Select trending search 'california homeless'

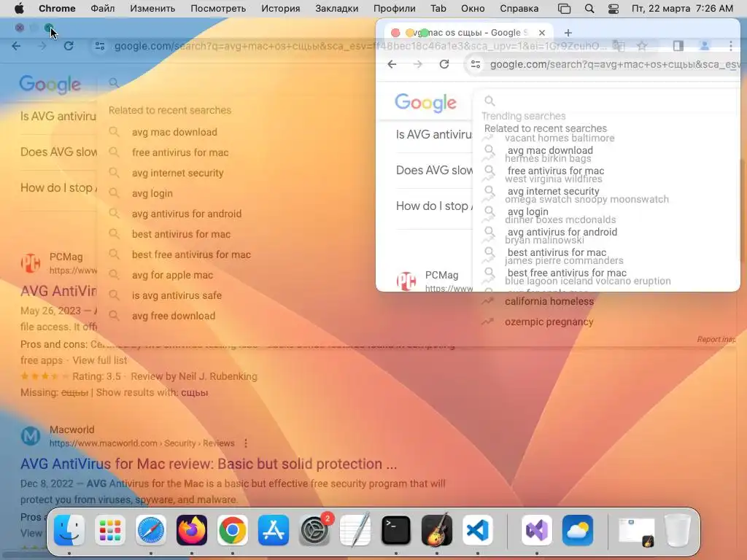pos(549,301)
